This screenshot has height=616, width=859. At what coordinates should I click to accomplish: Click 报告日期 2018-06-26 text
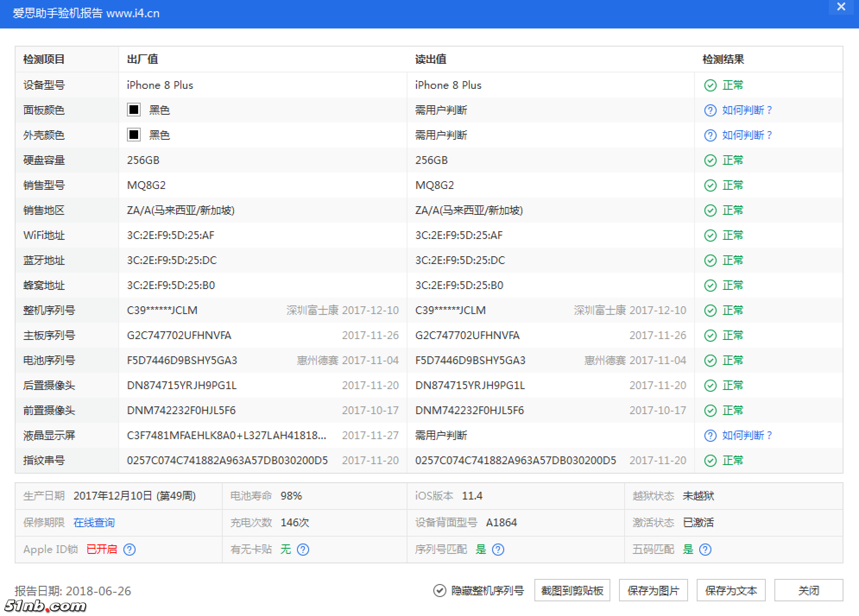point(73,591)
